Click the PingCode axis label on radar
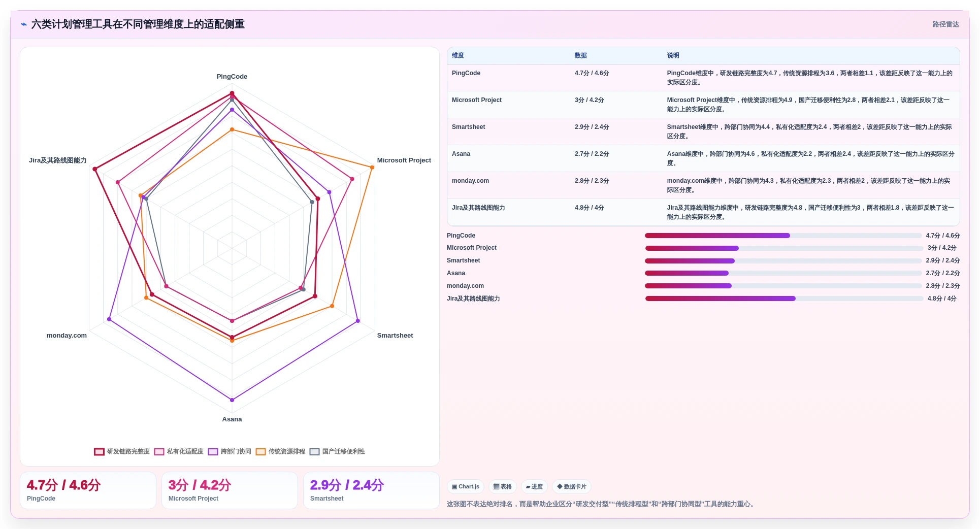Viewport: 980px width, 529px height. click(x=232, y=77)
